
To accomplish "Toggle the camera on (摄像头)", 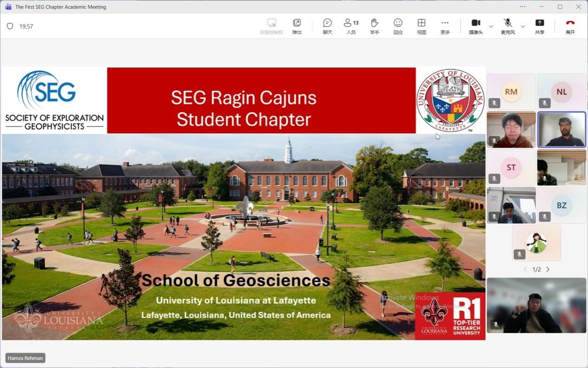I will click(x=476, y=26).
